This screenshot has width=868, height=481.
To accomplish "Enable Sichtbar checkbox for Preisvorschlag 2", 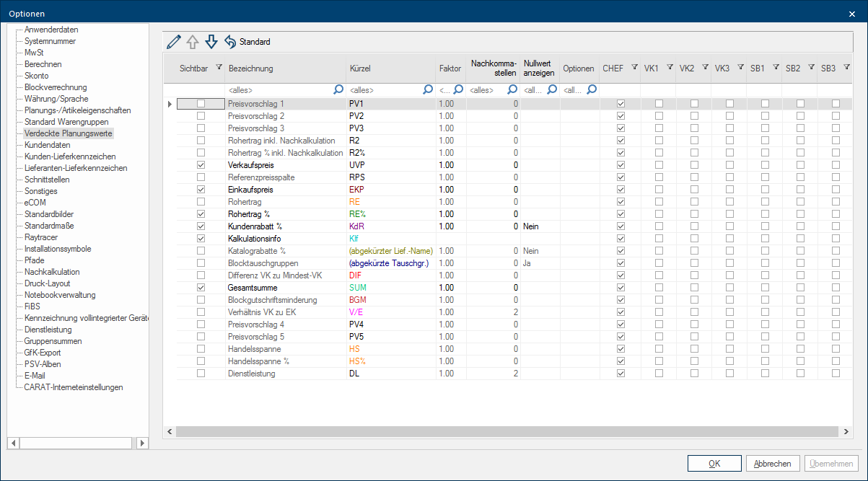I will click(x=201, y=116).
